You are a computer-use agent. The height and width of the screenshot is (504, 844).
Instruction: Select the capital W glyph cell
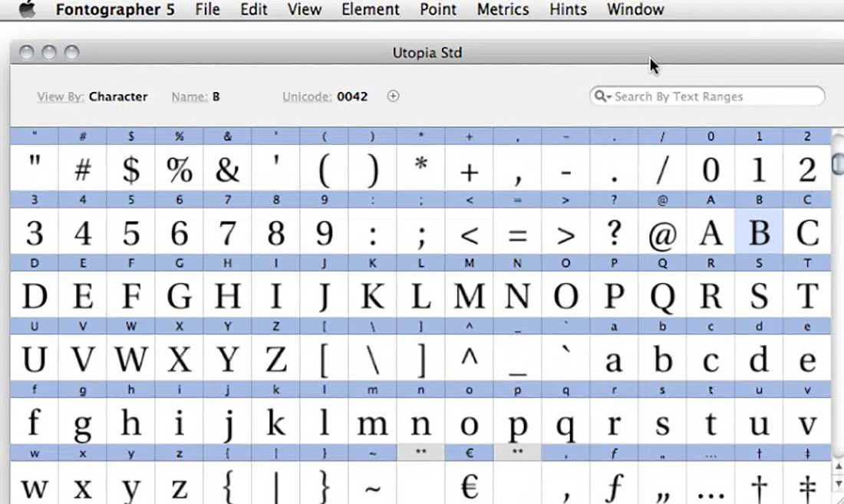click(x=130, y=360)
